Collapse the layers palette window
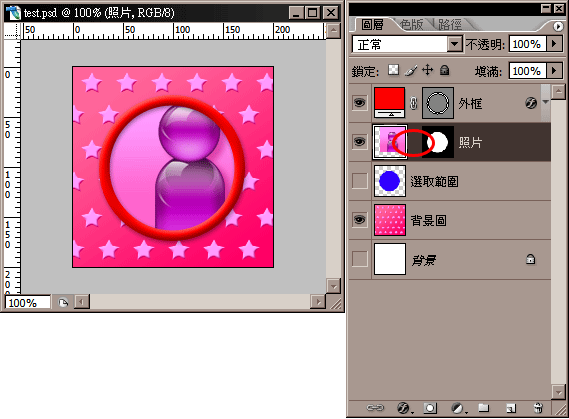 click(545, 9)
